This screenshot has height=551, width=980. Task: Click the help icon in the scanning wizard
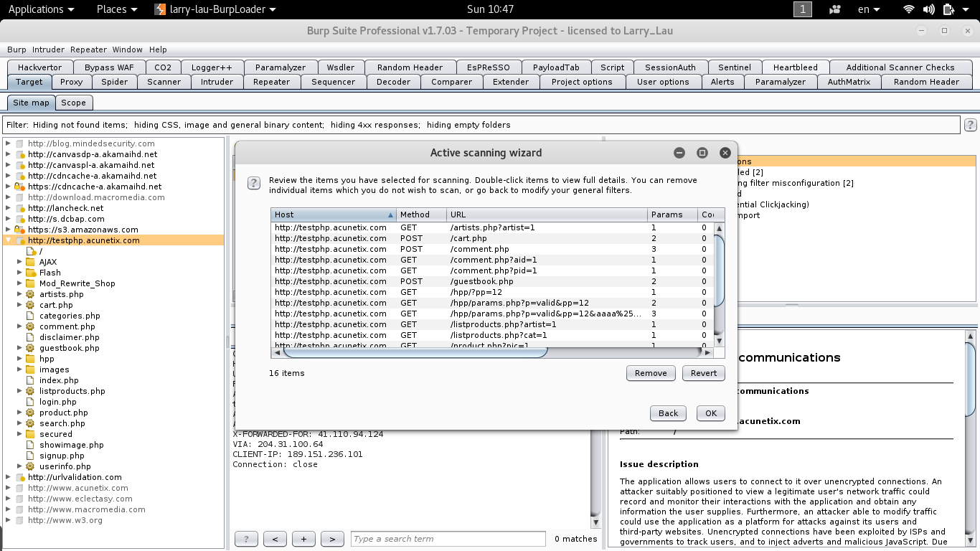[253, 183]
